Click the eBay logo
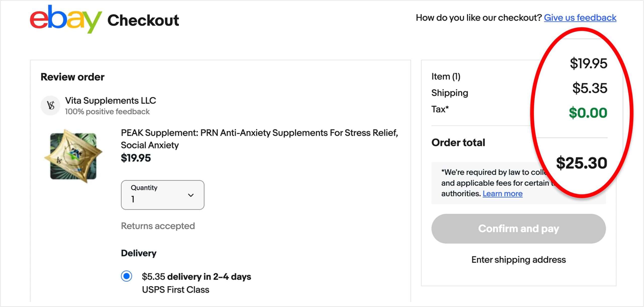 tap(66, 19)
